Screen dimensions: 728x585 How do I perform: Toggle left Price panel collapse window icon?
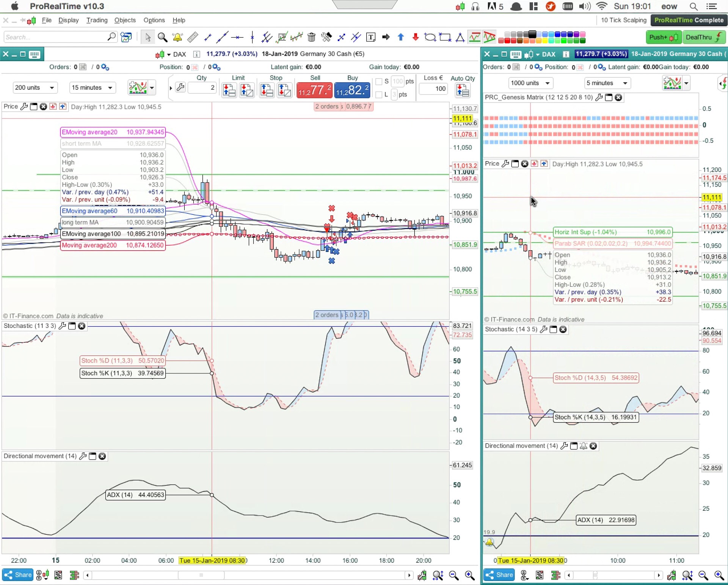tap(33, 107)
